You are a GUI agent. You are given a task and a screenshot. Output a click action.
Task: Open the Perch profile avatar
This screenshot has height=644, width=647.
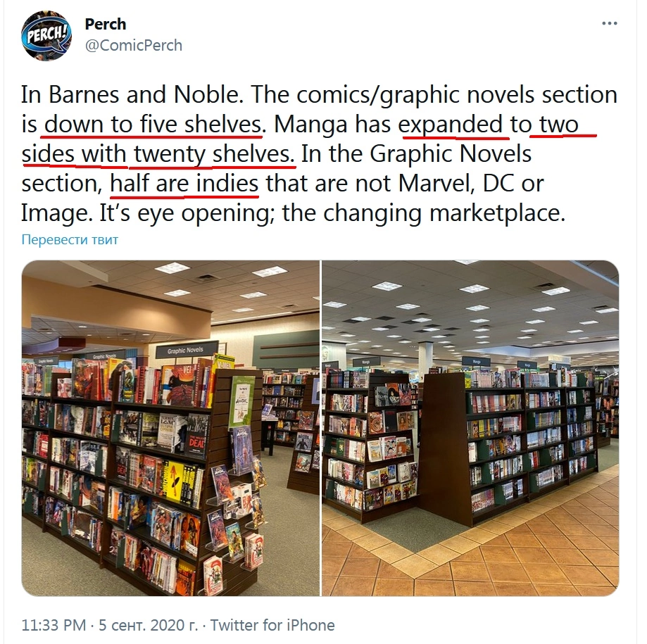[x=46, y=35]
